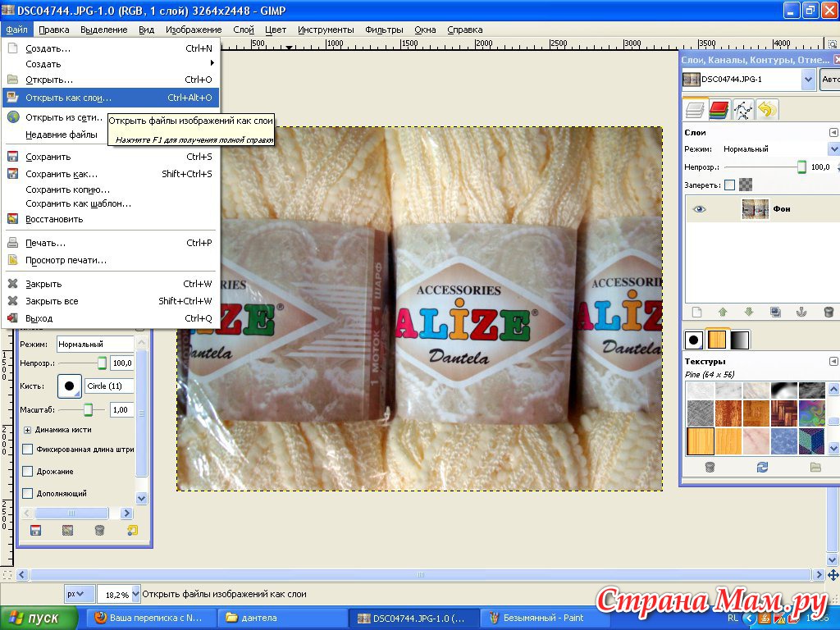Image resolution: width=840 pixels, height=630 pixels.
Task: Choose Печать menu entry
Action: tap(111, 243)
